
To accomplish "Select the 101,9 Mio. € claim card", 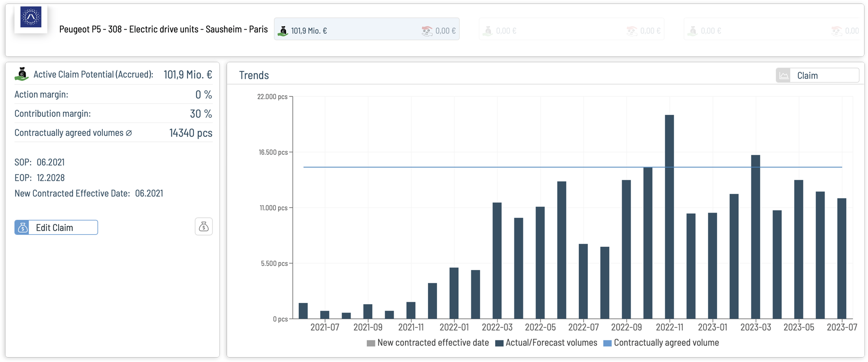I will [367, 30].
